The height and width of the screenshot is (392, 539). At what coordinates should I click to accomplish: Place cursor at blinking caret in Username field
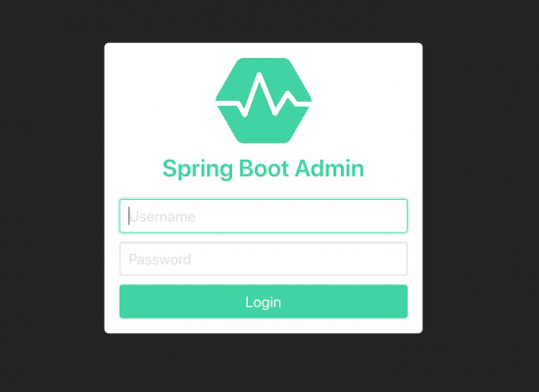pos(129,216)
